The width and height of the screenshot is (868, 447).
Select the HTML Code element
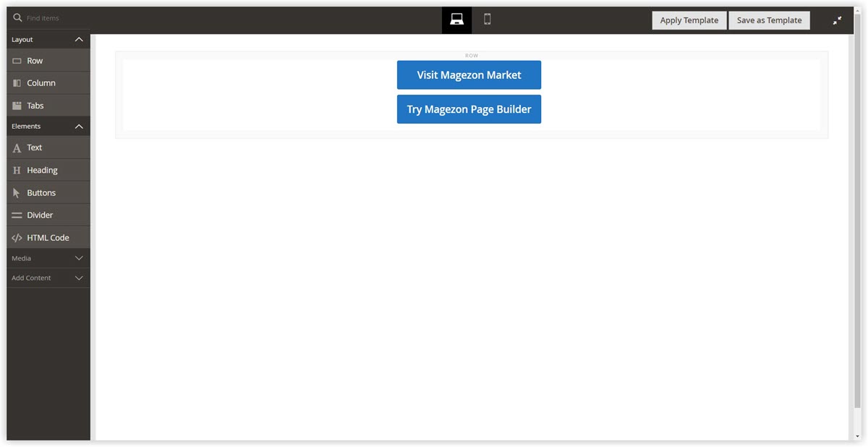pos(47,237)
